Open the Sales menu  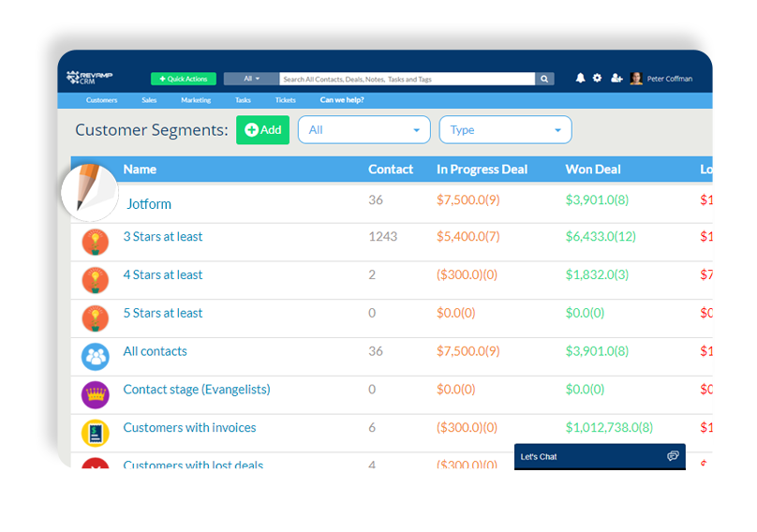(x=149, y=100)
